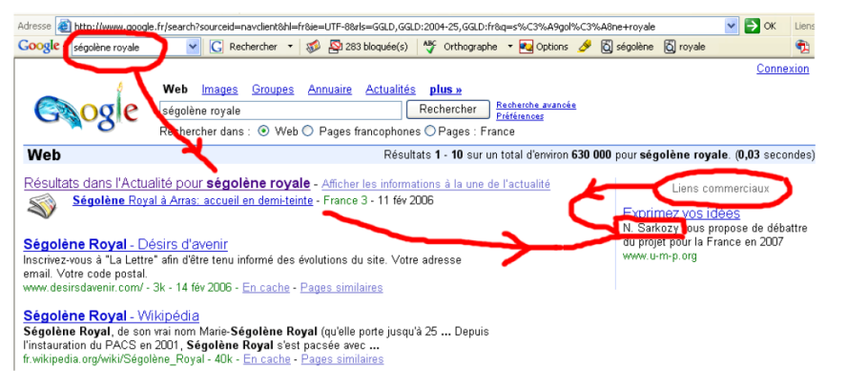Click the Google toolbar news icon
This screenshot has height=387, width=868.
[x=313, y=47]
